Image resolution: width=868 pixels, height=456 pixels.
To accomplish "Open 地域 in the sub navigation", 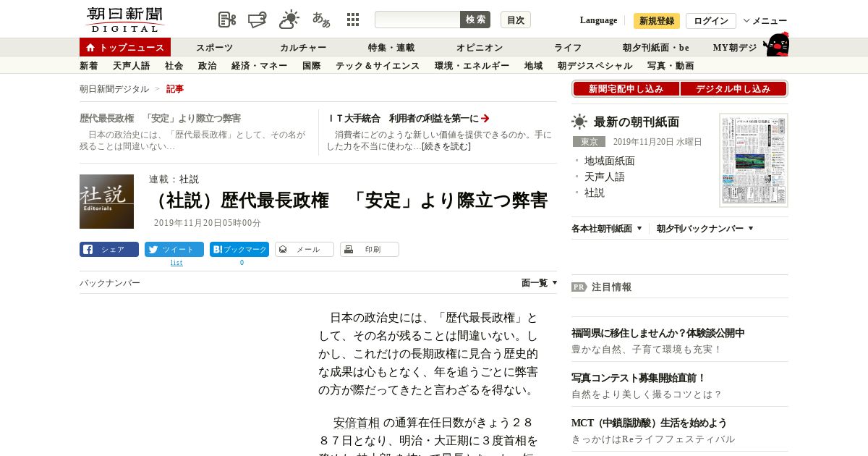I will [x=534, y=66].
